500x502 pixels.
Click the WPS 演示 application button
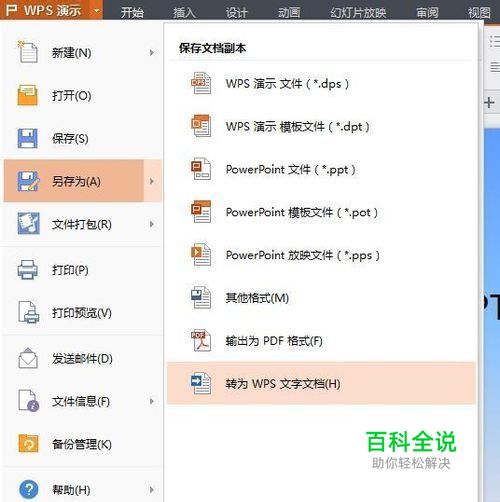[x=44, y=10]
